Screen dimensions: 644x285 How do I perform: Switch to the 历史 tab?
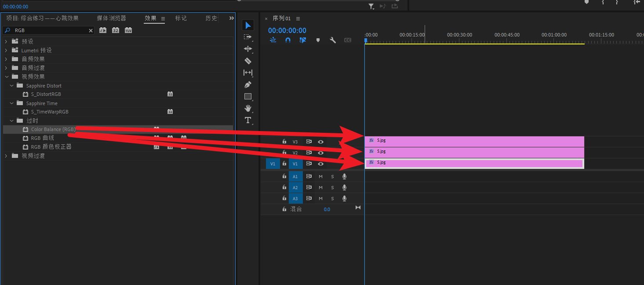[211, 18]
